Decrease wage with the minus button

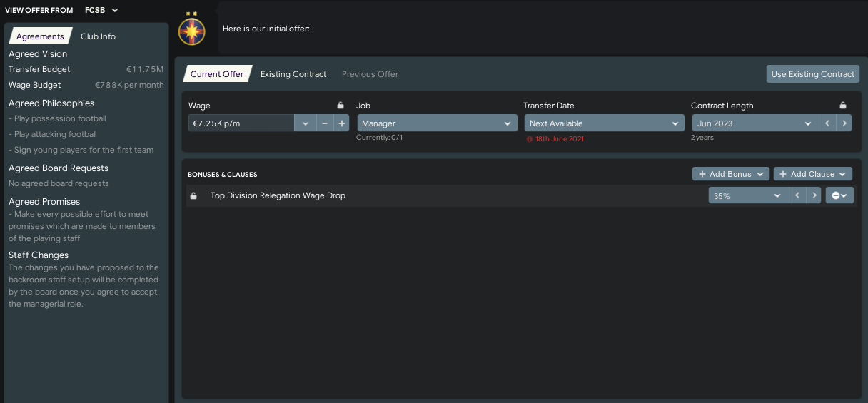324,123
